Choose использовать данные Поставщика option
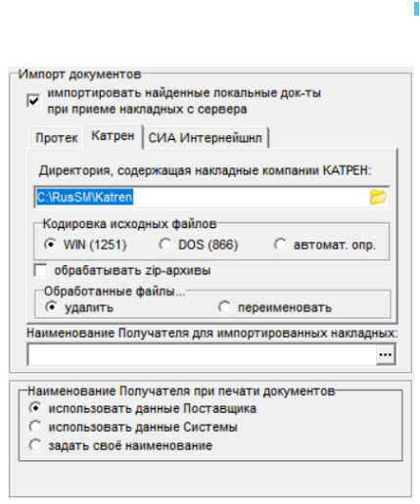This screenshot has width=420, height=504. coord(35,408)
